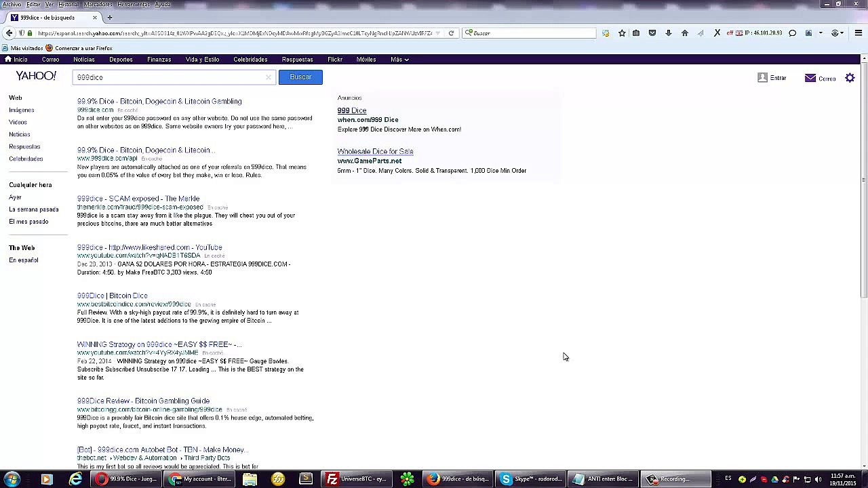Open the 999Dice Review Bitcoin Gambling Guide result
The image size is (868, 488).
tap(143, 401)
